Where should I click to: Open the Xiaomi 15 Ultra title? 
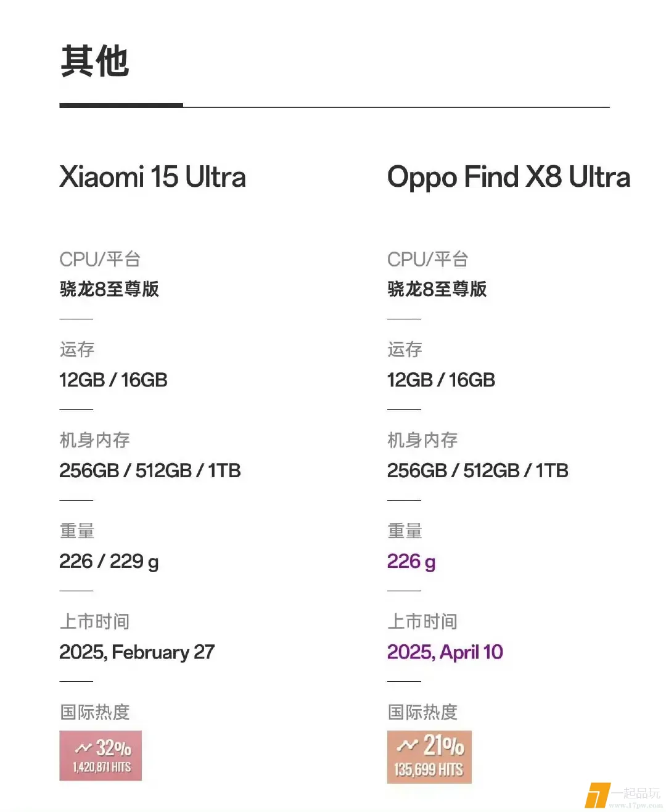click(152, 177)
